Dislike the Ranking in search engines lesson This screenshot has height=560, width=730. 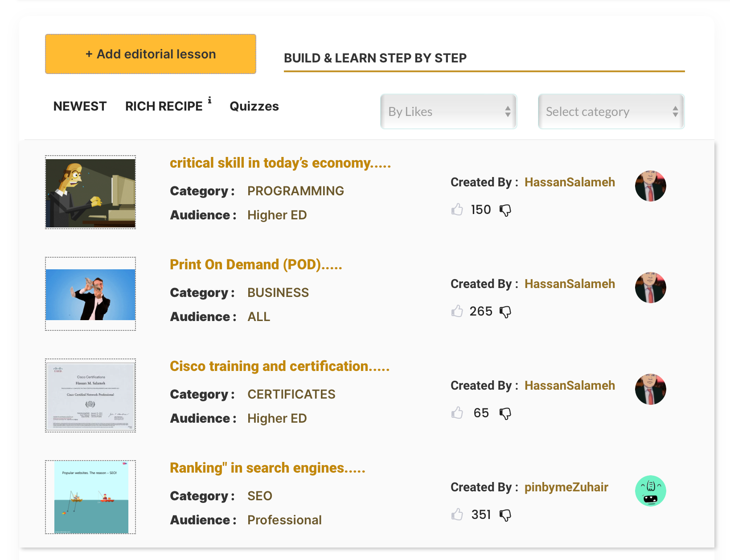pyautogui.click(x=505, y=515)
